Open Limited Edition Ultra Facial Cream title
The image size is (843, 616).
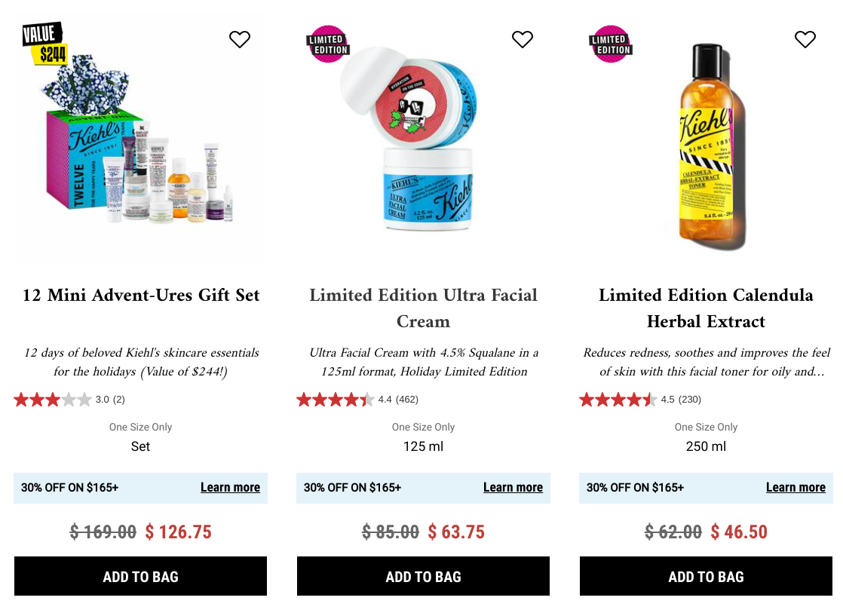click(x=423, y=308)
